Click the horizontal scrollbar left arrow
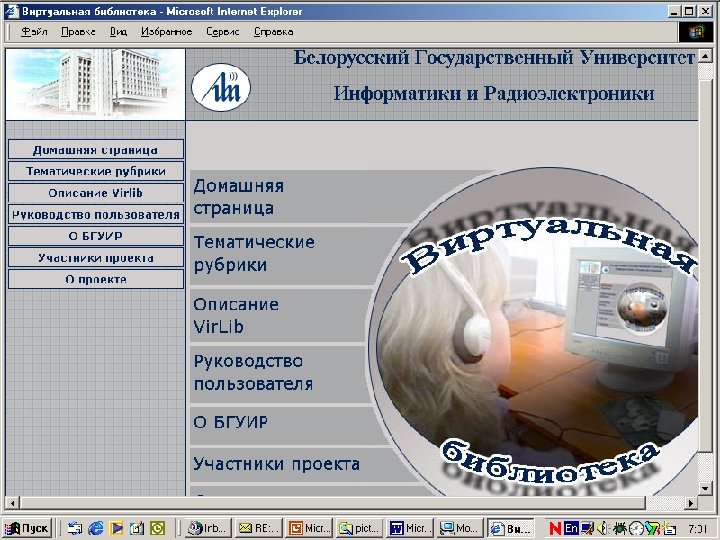This screenshot has width=720, height=540. pyautogui.click(x=12, y=503)
